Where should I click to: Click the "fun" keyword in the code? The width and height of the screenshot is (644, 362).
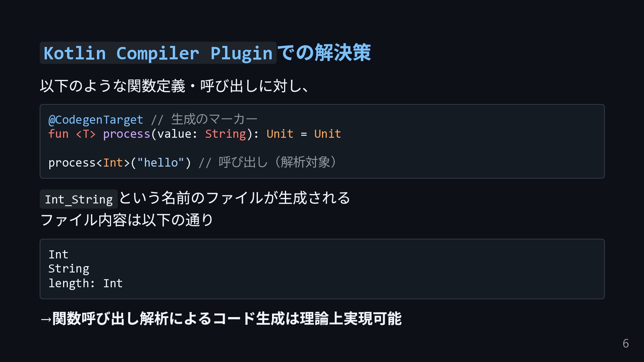[58, 134]
